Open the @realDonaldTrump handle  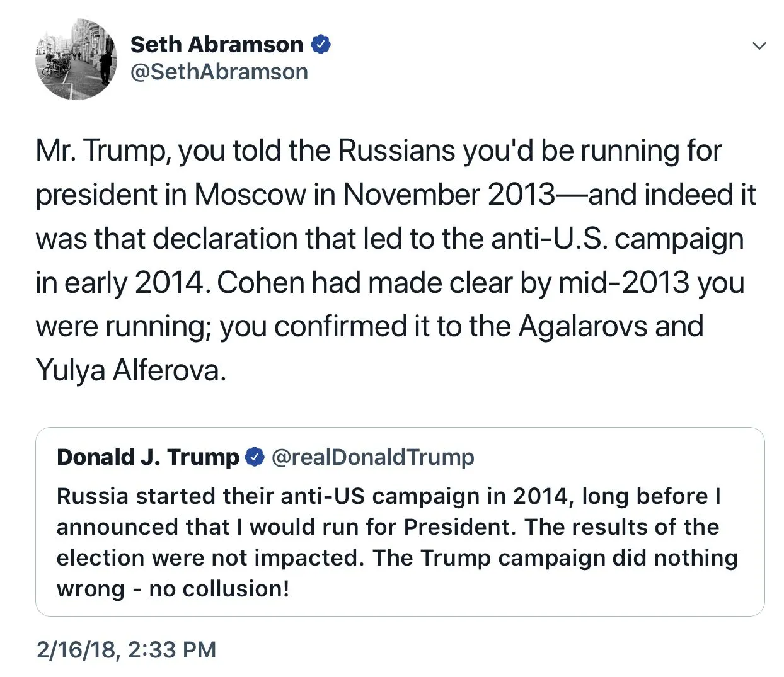(x=372, y=457)
